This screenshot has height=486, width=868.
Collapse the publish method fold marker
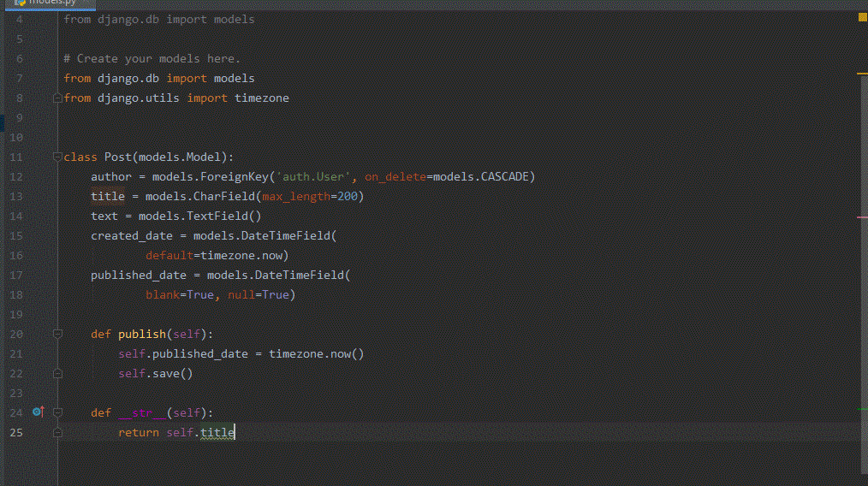(57, 335)
